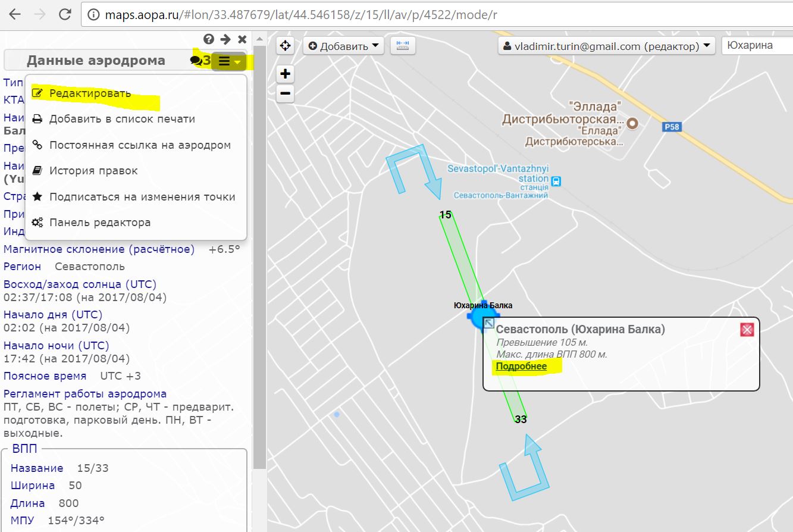Choose Добавить в список печати
The image size is (793, 532).
122,119
